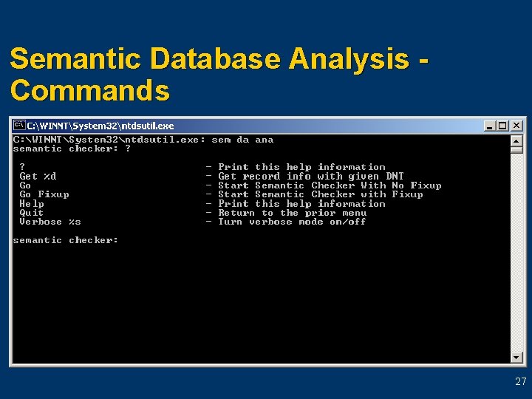This screenshot has height=399, width=532.
Task: Click 'Start Semantic Checker With No Fixup' text
Action: pos(330,185)
